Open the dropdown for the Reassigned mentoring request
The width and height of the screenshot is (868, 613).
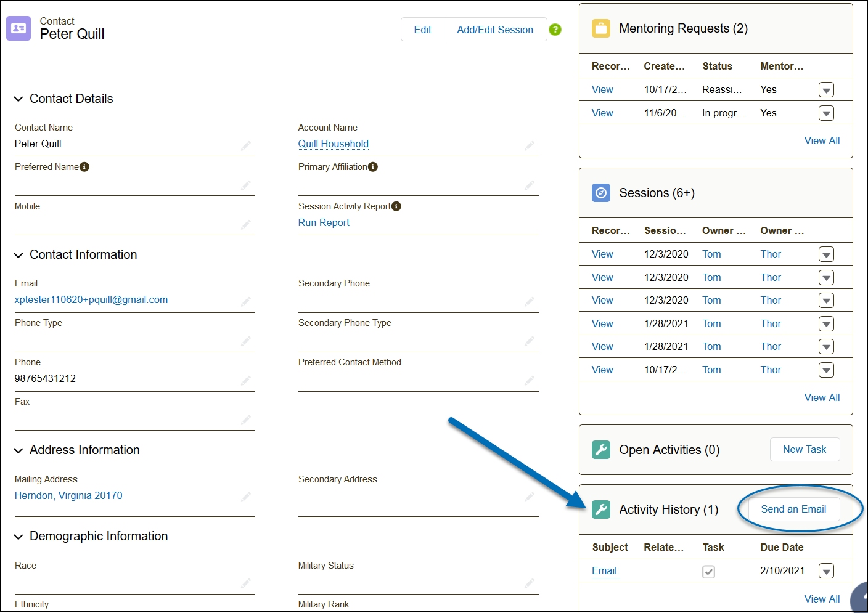pyautogui.click(x=826, y=90)
